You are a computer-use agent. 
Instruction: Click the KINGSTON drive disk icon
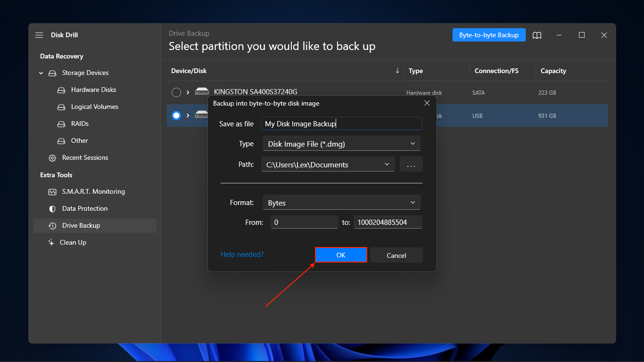click(x=202, y=92)
